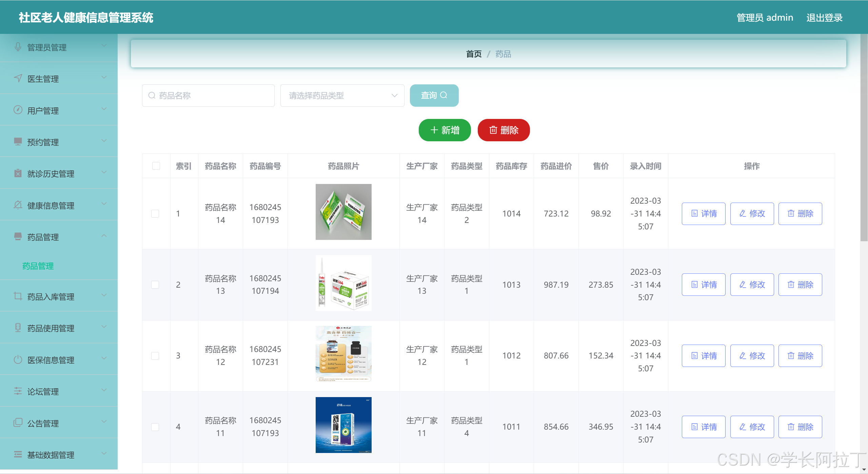Click the green 新增 button
Screen dimensions: 868x474
(445, 130)
